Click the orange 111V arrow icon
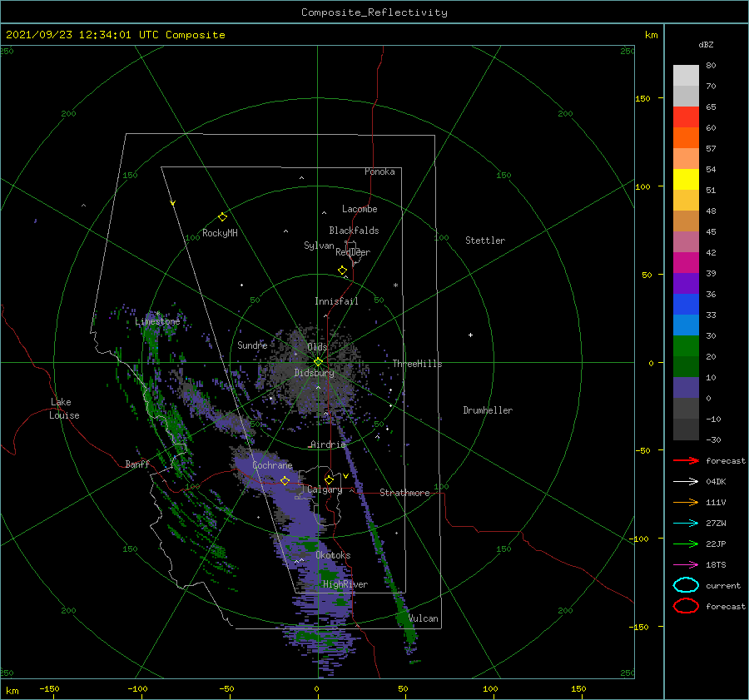This screenshot has height=700, width=749. (686, 502)
